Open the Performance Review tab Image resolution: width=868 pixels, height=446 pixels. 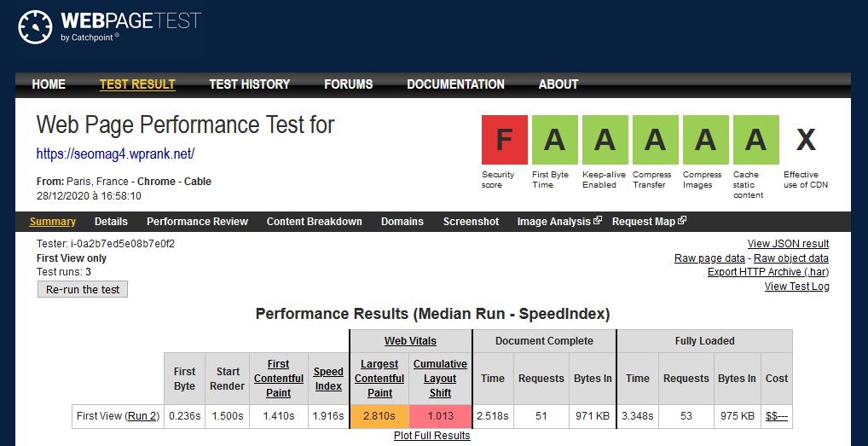point(197,222)
